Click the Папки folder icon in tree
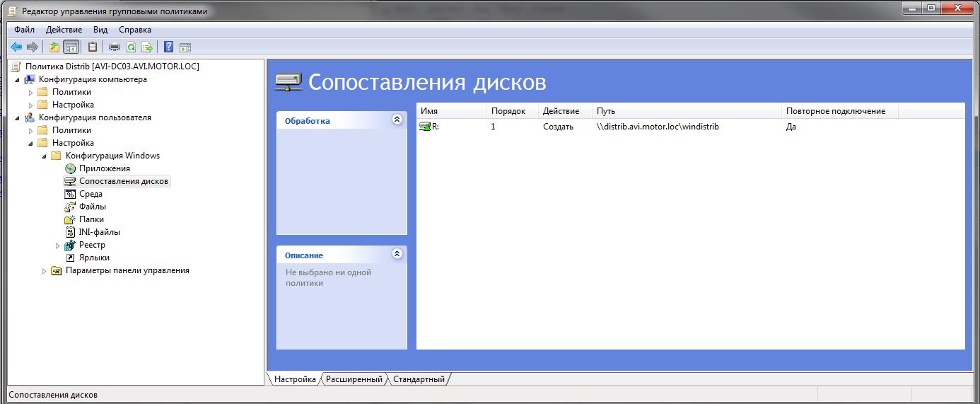 (70, 219)
